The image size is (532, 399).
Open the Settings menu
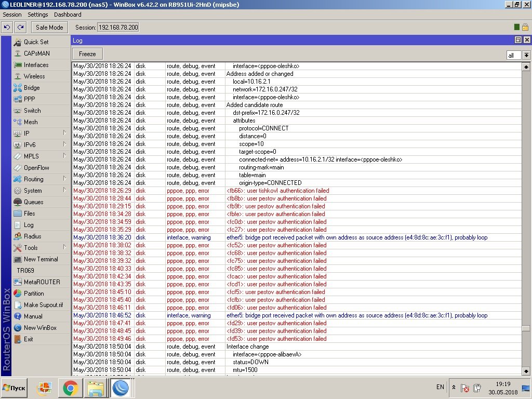[x=37, y=15]
